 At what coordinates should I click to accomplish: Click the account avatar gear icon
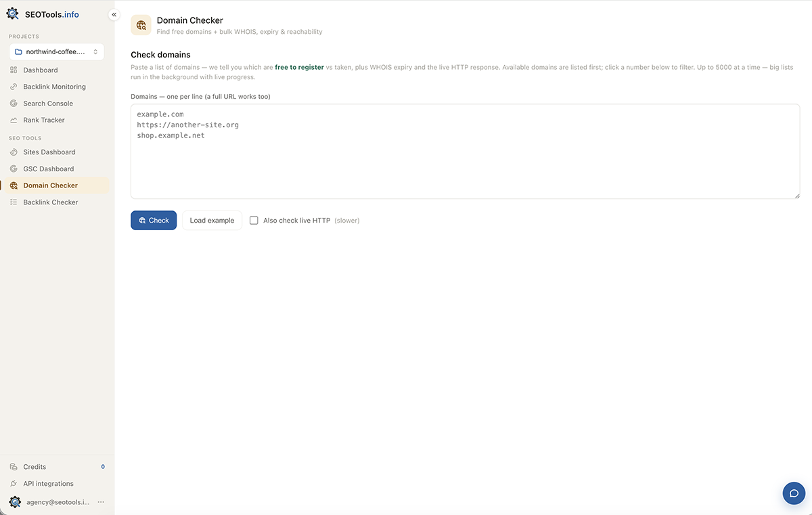pyautogui.click(x=15, y=502)
